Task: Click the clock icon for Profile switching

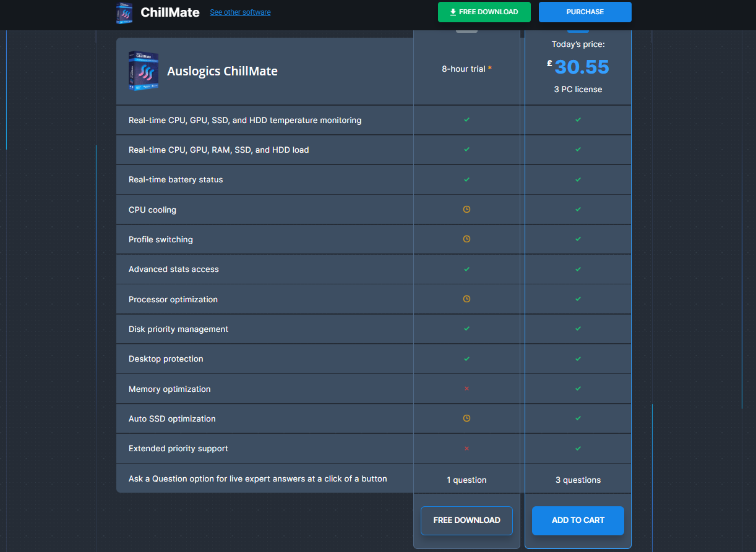Action: [x=466, y=239]
